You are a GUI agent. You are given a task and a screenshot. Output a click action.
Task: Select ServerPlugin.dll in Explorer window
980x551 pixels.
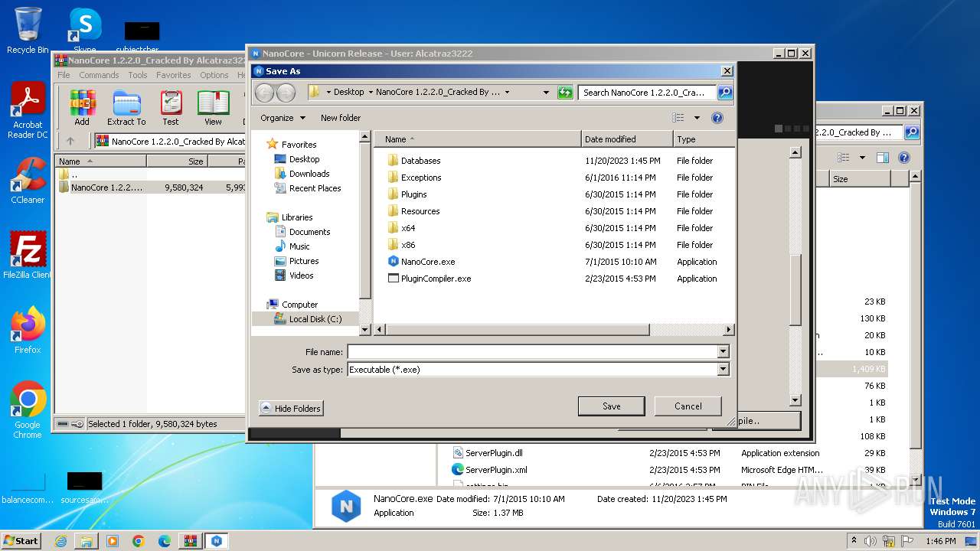point(494,453)
